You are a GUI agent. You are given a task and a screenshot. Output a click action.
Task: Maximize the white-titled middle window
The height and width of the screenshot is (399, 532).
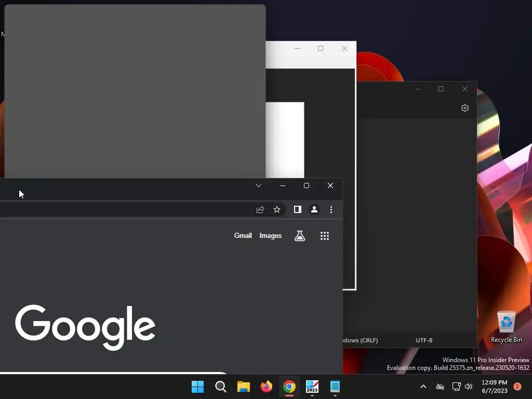[321, 48]
